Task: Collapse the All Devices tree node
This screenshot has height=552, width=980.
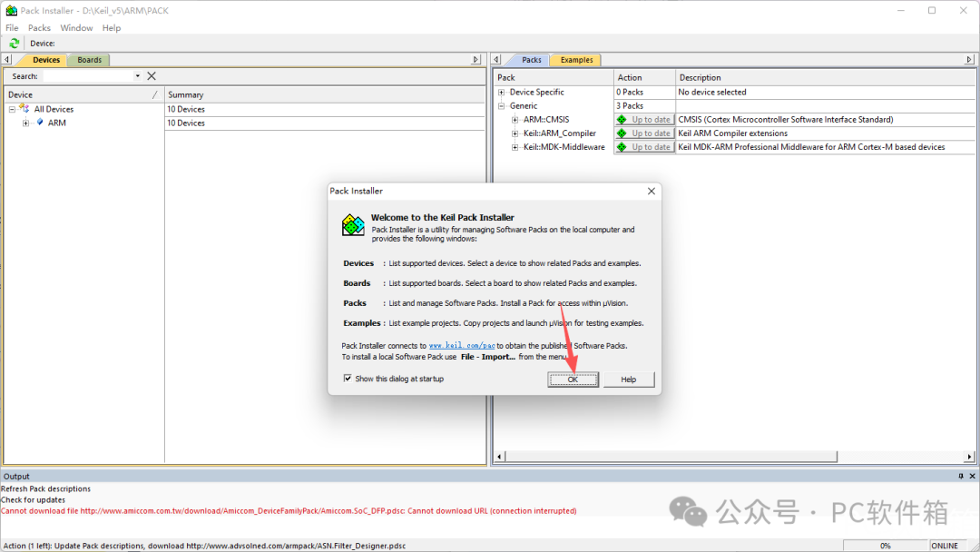Action: (12, 109)
